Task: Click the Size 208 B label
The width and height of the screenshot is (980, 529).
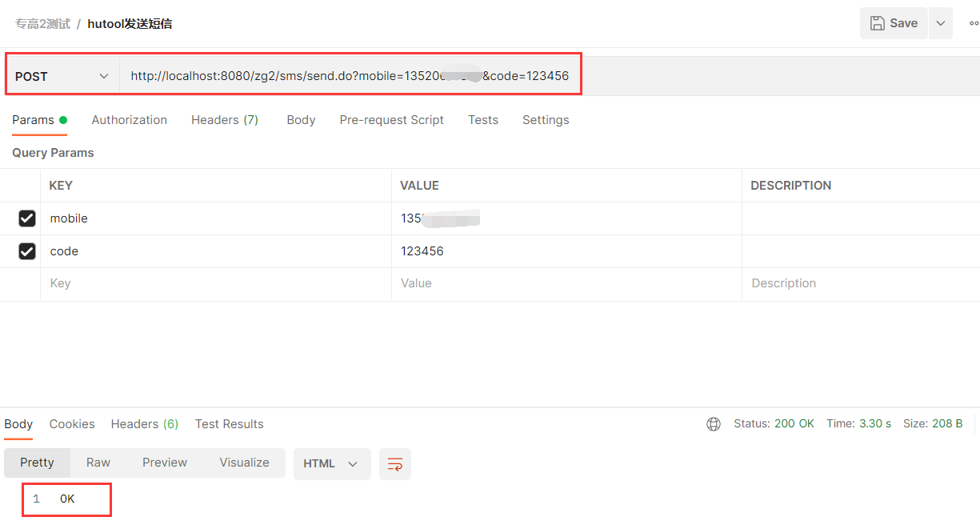Action: point(933,424)
